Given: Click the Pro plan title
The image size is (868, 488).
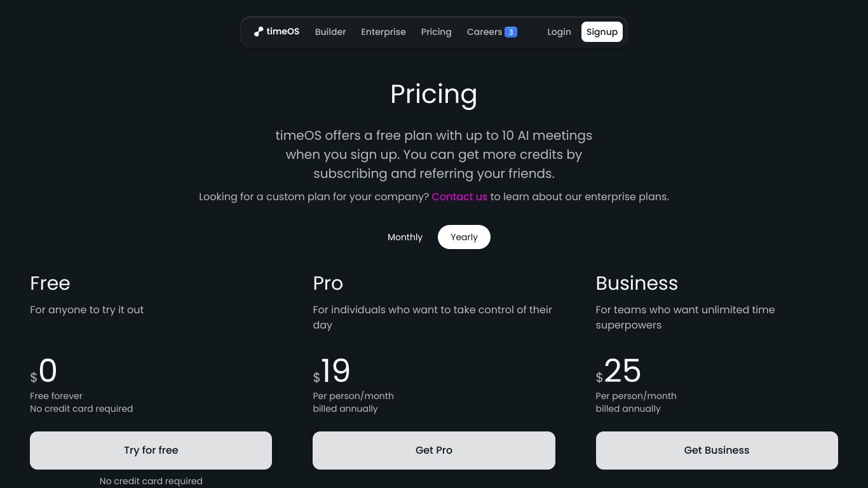Looking at the screenshot, I should [328, 283].
